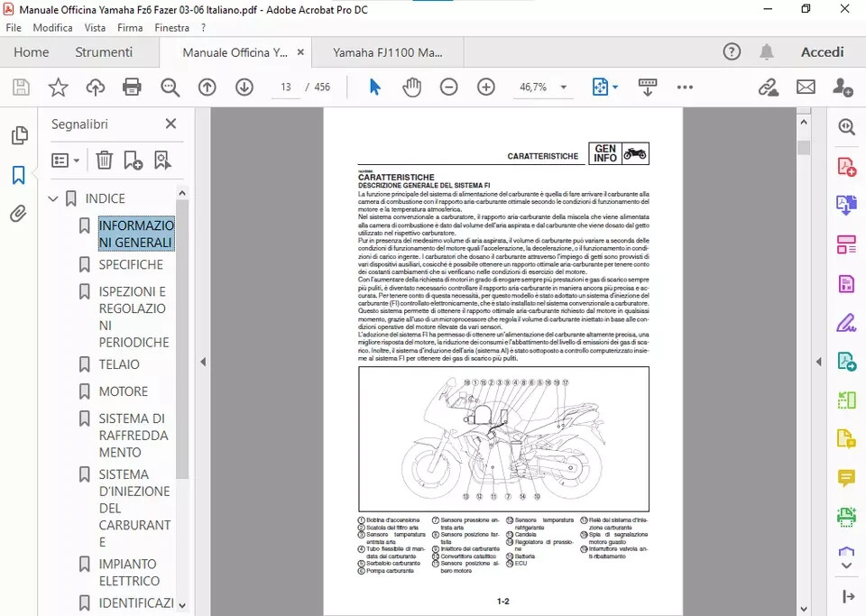
Task: Print the document
Action: coord(132,87)
